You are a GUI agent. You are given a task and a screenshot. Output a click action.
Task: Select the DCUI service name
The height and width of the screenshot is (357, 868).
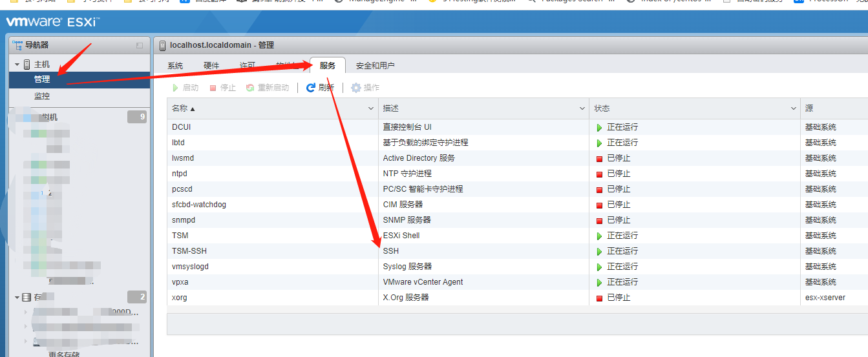181,127
